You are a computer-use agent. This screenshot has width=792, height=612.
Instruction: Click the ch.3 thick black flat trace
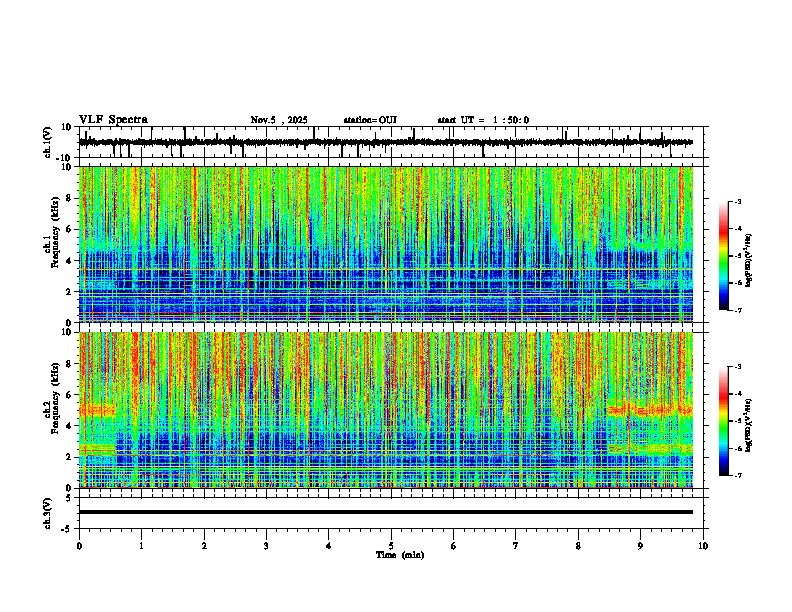386,512
